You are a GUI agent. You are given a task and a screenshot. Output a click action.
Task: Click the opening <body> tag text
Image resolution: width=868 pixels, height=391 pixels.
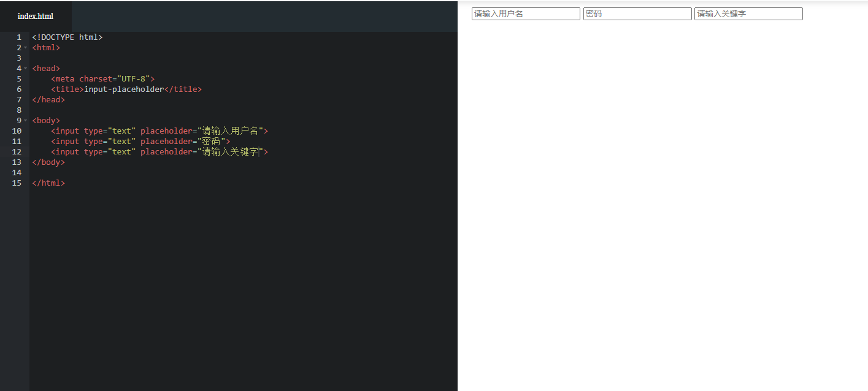click(46, 120)
